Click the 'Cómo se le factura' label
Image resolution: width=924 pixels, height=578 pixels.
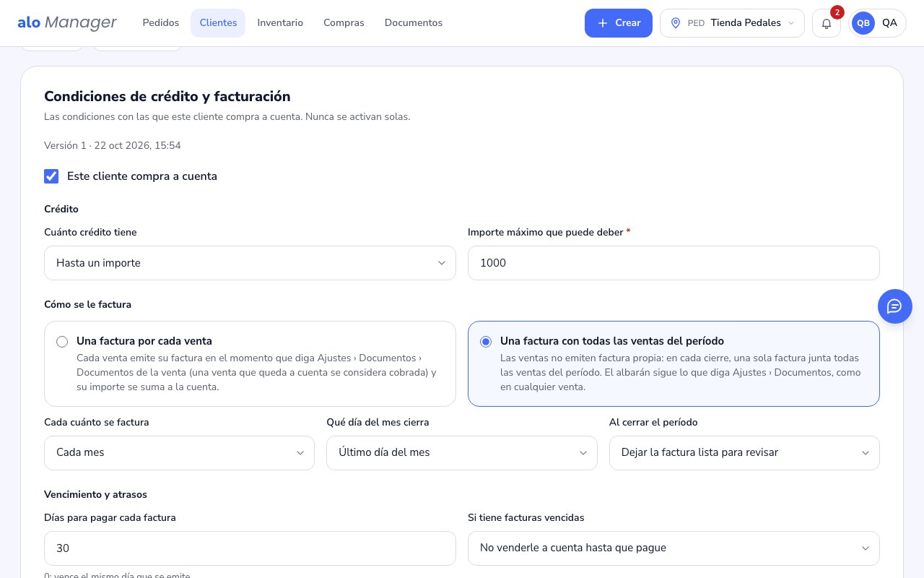(x=87, y=305)
